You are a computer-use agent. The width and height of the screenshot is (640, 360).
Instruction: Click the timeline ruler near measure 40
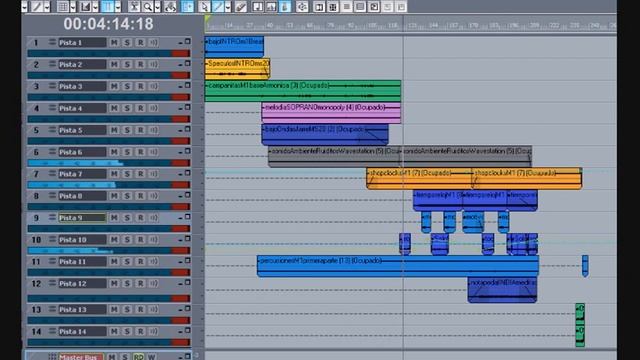point(269,25)
